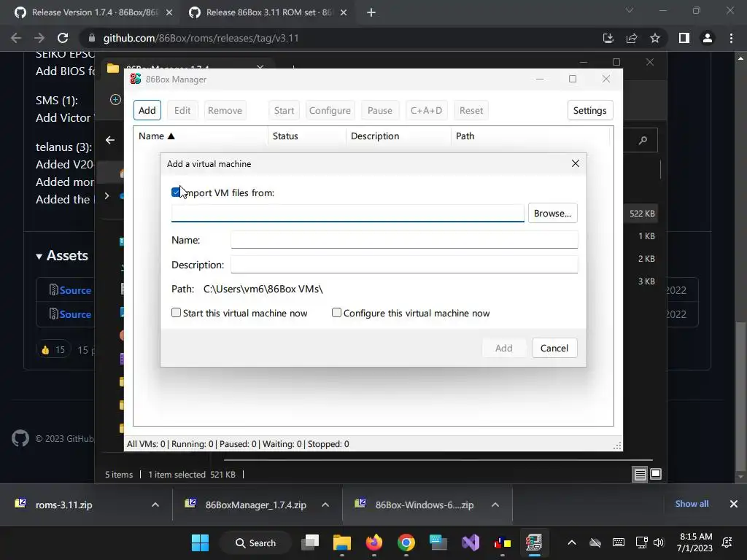Open roms-3.11.zip download item
Image resolution: width=747 pixels, height=560 pixels.
pyautogui.click(x=64, y=505)
